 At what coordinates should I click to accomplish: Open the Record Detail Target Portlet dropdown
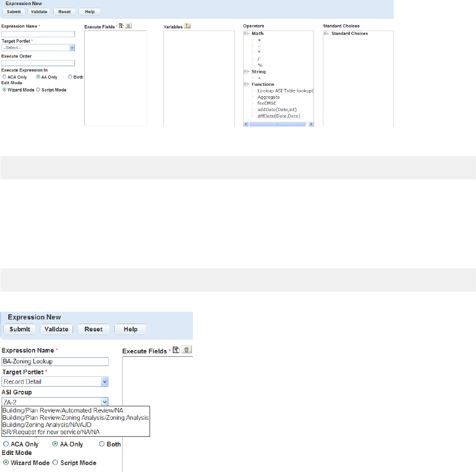pos(55,382)
